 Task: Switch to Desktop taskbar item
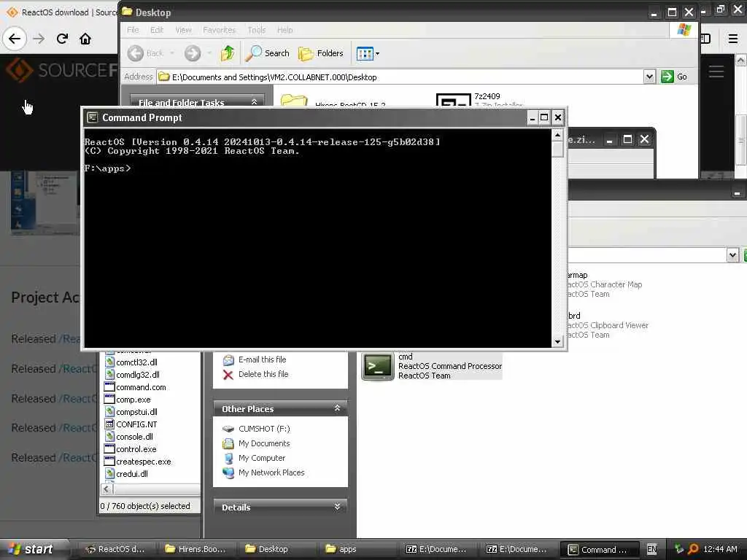coord(276,549)
